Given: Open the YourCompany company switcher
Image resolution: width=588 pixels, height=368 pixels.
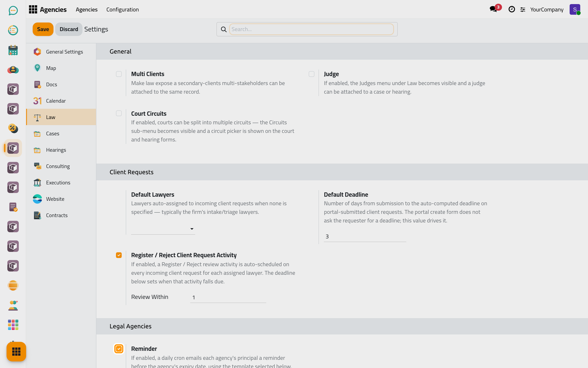Looking at the screenshot, I should pyautogui.click(x=547, y=10).
